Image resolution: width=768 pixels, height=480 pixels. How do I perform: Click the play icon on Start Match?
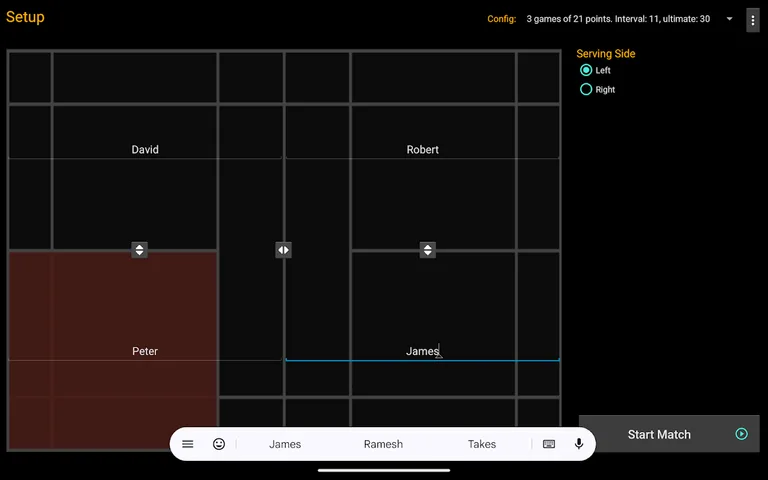click(x=742, y=434)
